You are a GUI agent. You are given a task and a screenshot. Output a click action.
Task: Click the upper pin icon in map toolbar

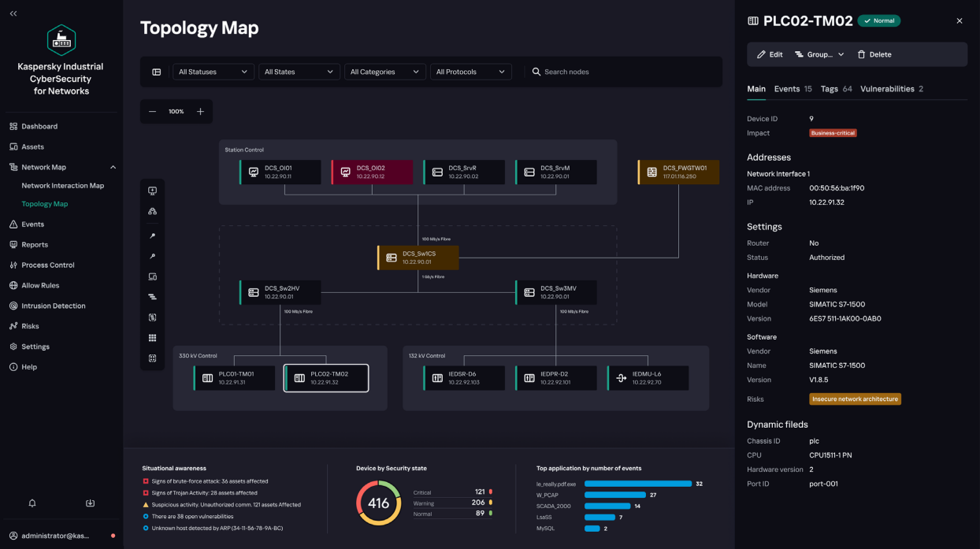pyautogui.click(x=152, y=236)
